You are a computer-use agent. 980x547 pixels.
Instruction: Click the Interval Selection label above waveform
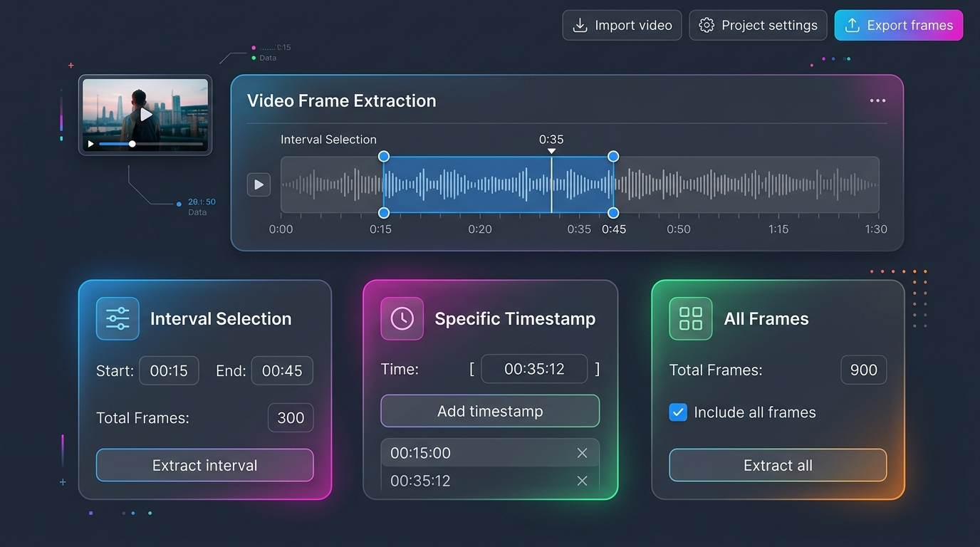[x=328, y=140]
